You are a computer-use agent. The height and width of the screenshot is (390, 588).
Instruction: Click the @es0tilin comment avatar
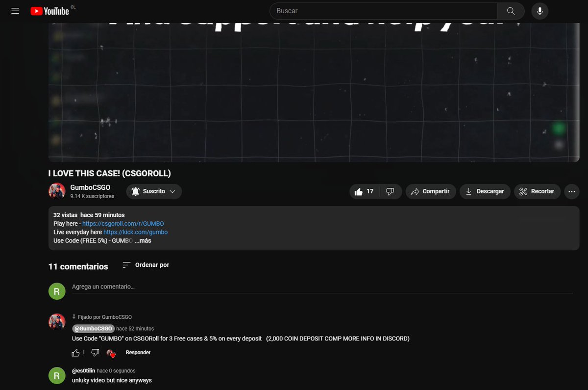(x=57, y=376)
